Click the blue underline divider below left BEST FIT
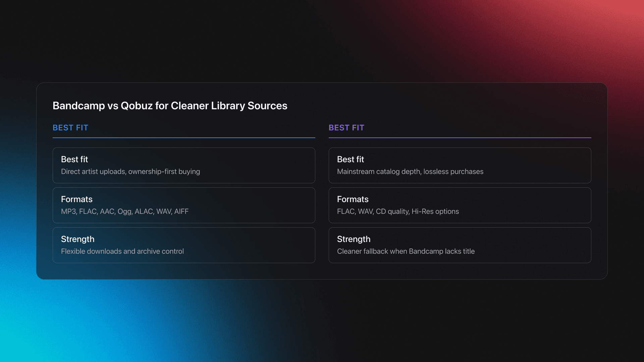This screenshot has width=644, height=362. tap(184, 138)
